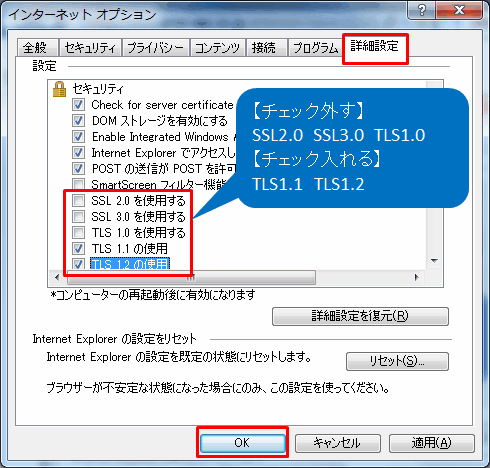Screen dimensions: 490x468
Task: Click the 適用(A) button
Action: pos(431,443)
